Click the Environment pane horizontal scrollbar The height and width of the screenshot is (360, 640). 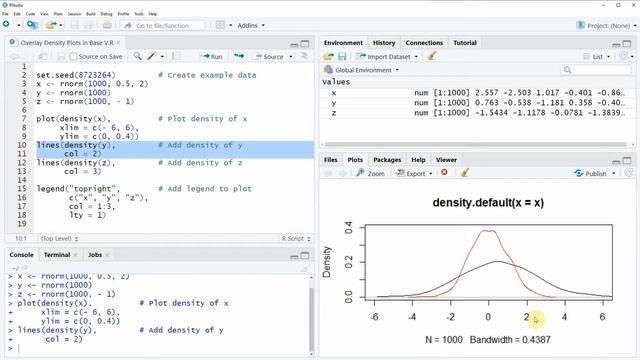476,144
